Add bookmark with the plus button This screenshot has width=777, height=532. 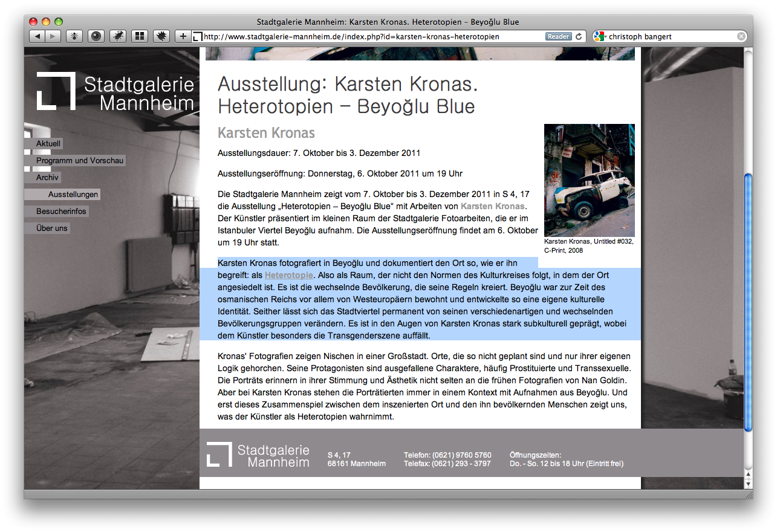click(x=183, y=36)
